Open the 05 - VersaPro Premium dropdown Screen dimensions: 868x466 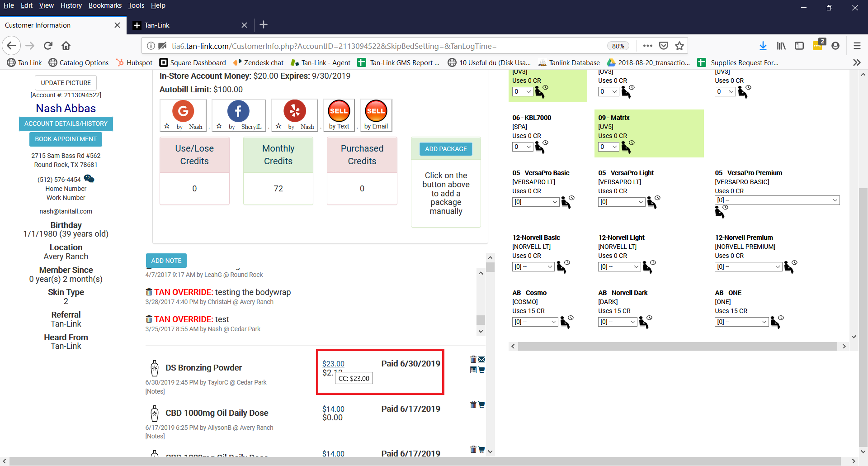pos(777,200)
